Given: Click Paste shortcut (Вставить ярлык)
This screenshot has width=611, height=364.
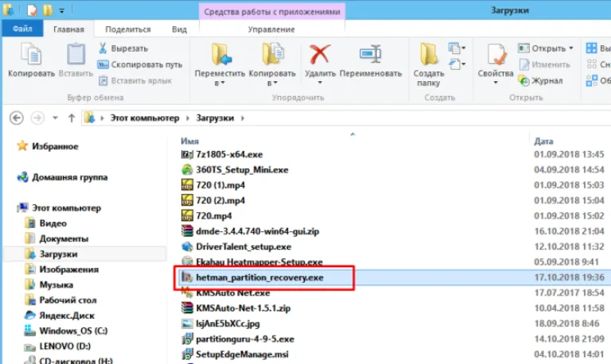Looking at the screenshot, I should pos(134,80).
